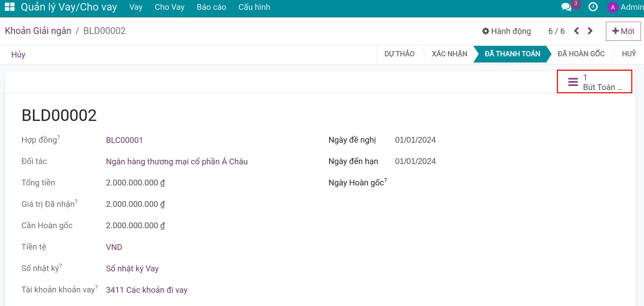The image size is (644, 306).
Task: Go to next record arrow
Action: (x=590, y=31)
